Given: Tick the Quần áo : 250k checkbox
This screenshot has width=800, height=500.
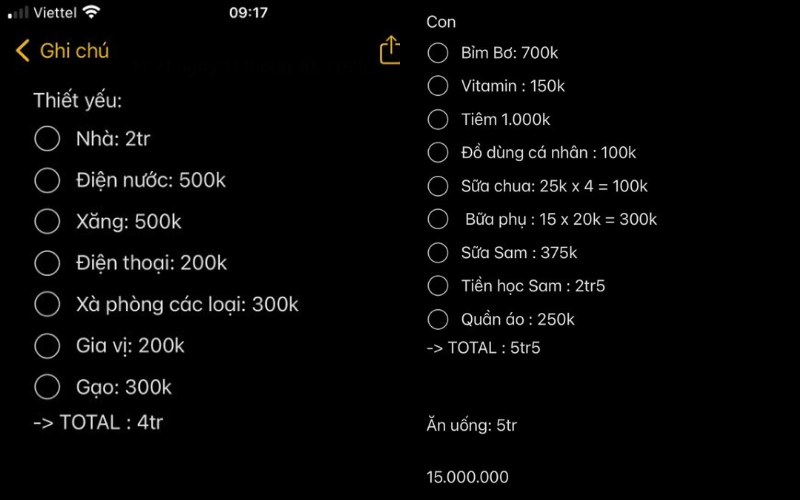Looking at the screenshot, I should click(x=438, y=319).
